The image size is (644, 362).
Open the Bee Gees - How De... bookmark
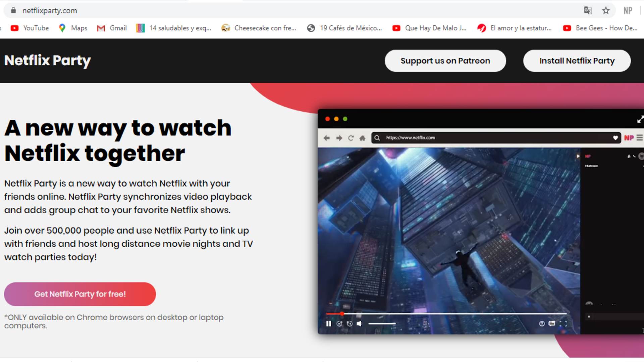tap(600, 28)
